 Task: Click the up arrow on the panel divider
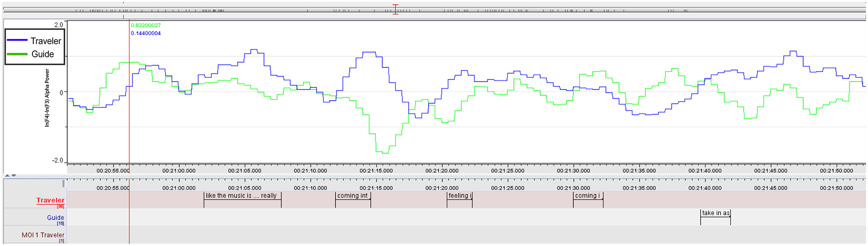pos(7,176)
